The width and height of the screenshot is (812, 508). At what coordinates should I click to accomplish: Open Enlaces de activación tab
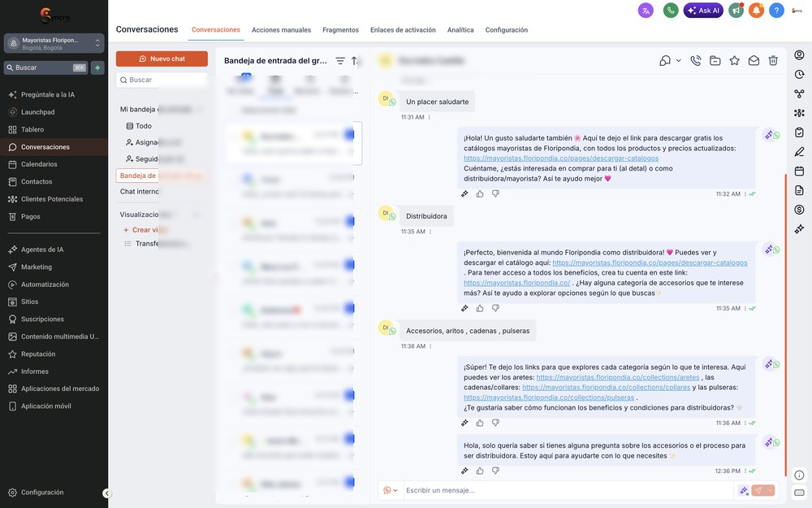coord(403,30)
